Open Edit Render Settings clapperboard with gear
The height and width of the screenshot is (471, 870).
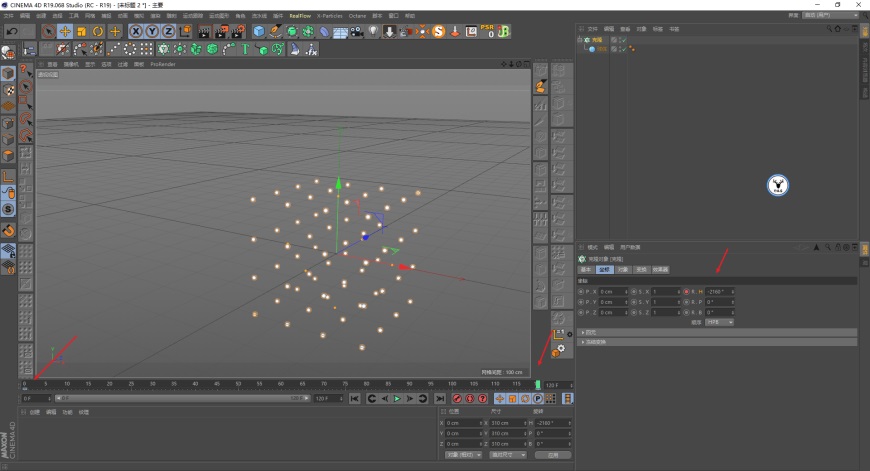point(239,32)
